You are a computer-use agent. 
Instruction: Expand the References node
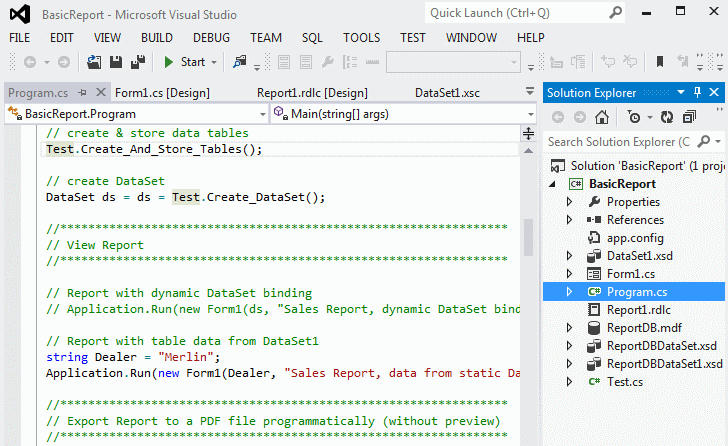click(570, 220)
